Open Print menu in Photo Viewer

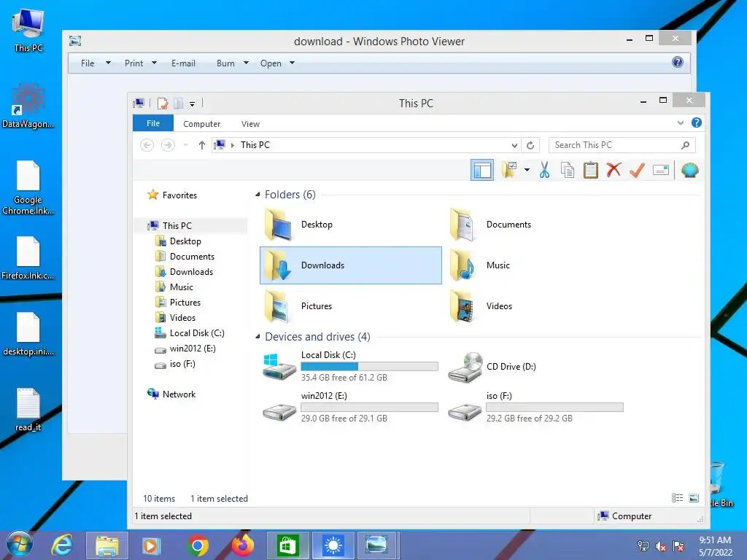[141, 63]
